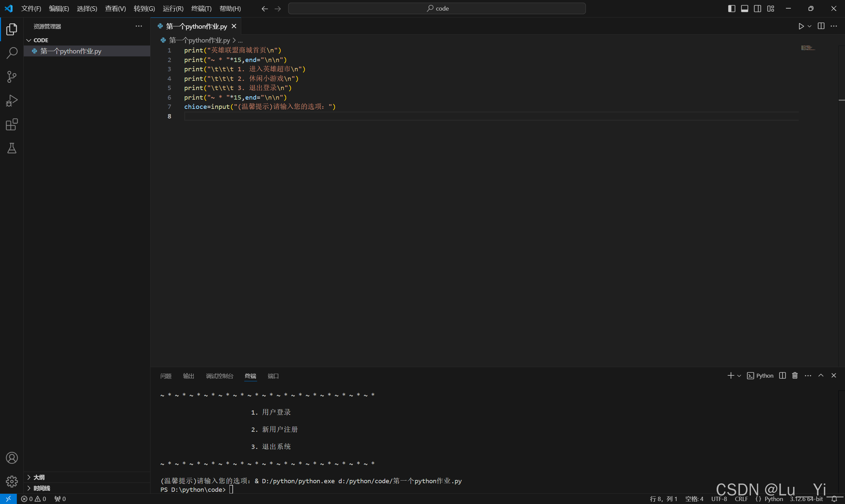Viewport: 845px width, 504px height.
Task: Open the Search view in activity bar
Action: (12, 53)
